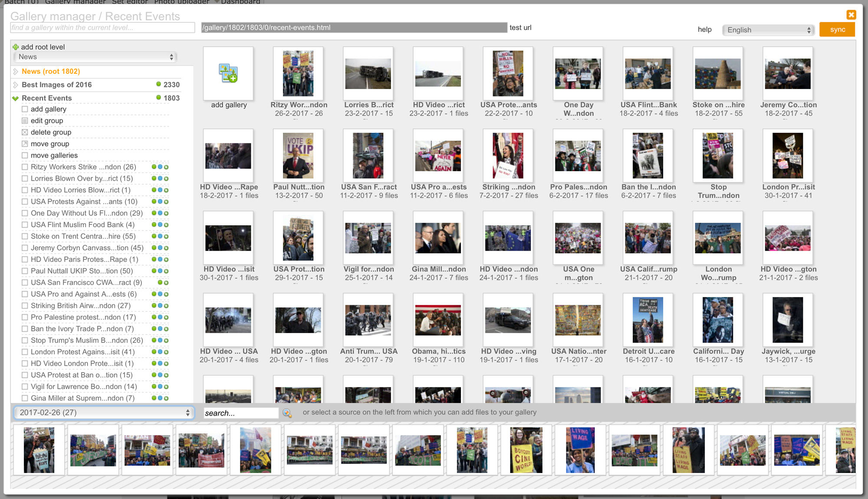Select the Boycott Cineworld sign photo in filmstrip
This screenshot has width=868, height=499.
click(x=526, y=450)
